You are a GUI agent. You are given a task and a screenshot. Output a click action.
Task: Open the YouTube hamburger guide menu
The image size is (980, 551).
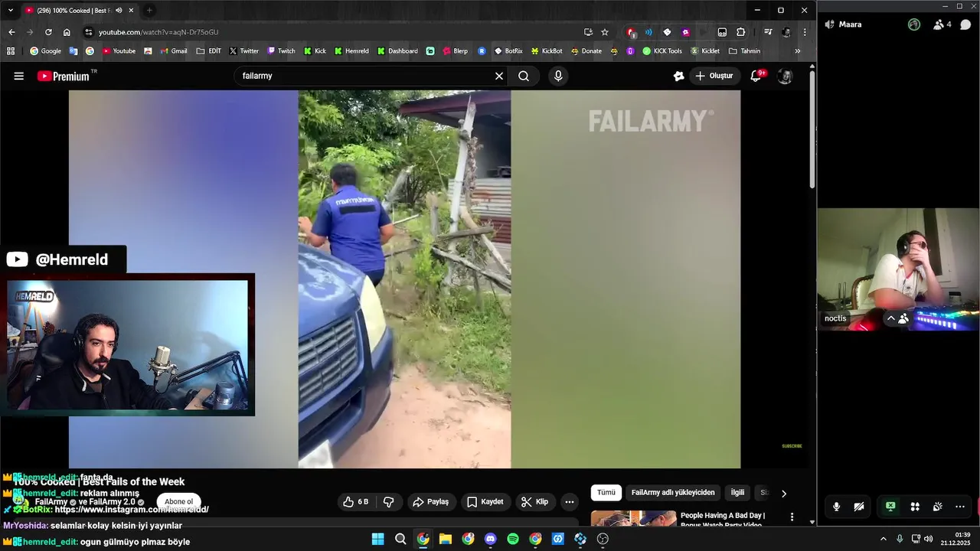click(19, 76)
